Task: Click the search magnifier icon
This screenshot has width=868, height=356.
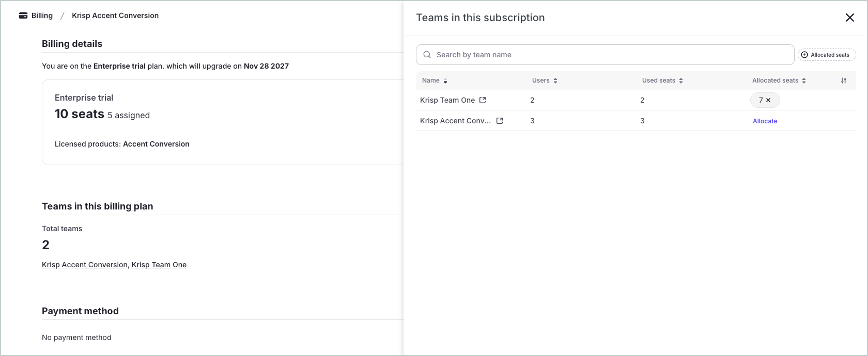Action: 427,55
